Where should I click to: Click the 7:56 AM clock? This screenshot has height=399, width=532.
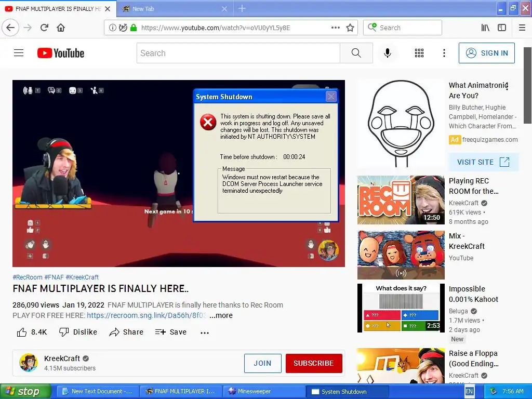(x=513, y=392)
